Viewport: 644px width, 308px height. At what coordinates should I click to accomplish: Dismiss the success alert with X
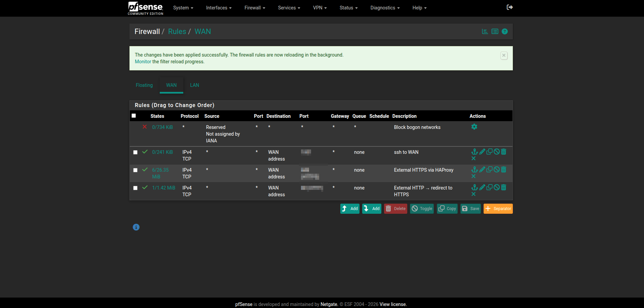point(504,56)
